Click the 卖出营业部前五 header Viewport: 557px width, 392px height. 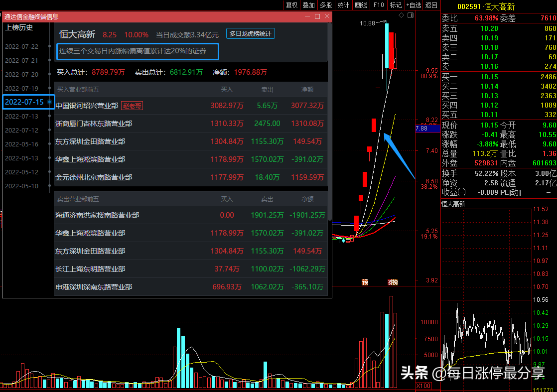coord(78,199)
